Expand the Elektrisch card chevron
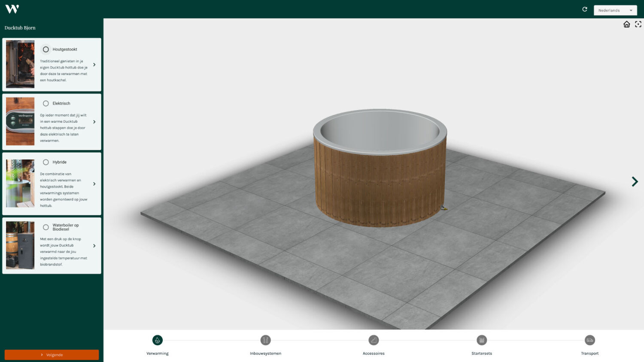644x362 pixels. (94, 122)
